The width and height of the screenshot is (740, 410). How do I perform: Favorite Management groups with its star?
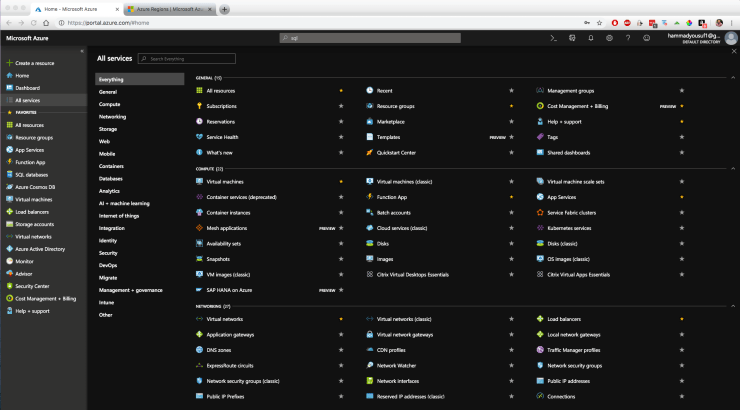(x=681, y=91)
